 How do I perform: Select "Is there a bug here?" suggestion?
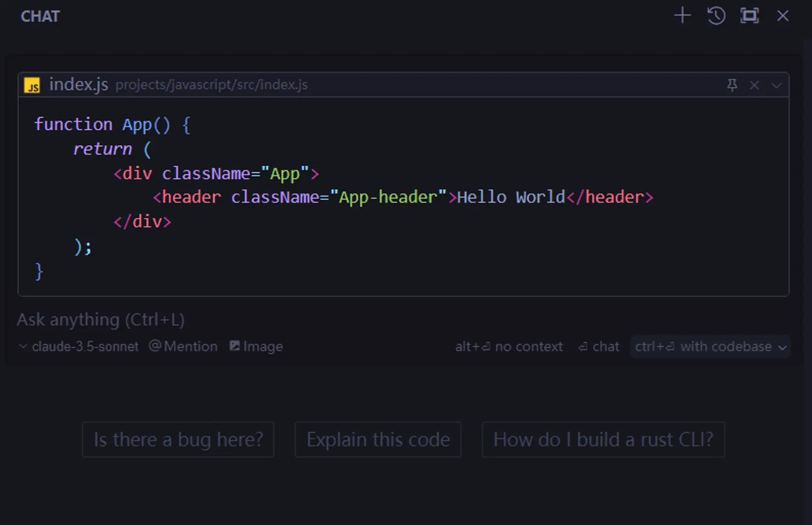(178, 440)
